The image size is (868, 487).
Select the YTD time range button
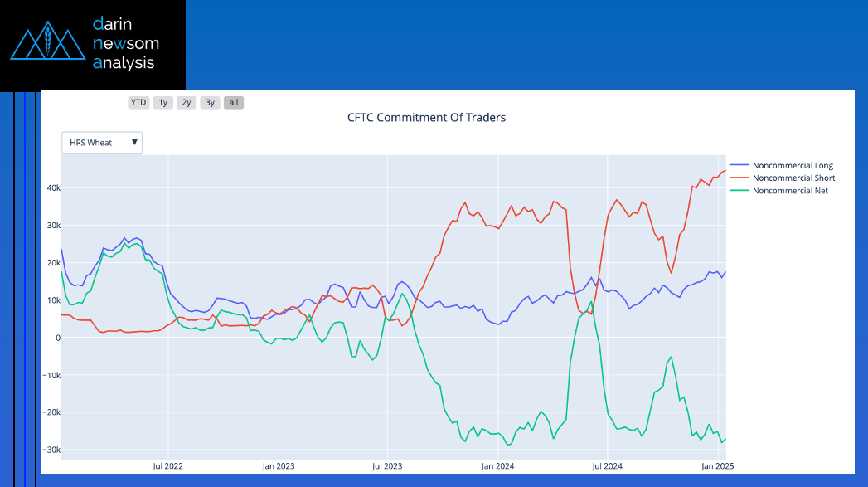pyautogui.click(x=138, y=103)
